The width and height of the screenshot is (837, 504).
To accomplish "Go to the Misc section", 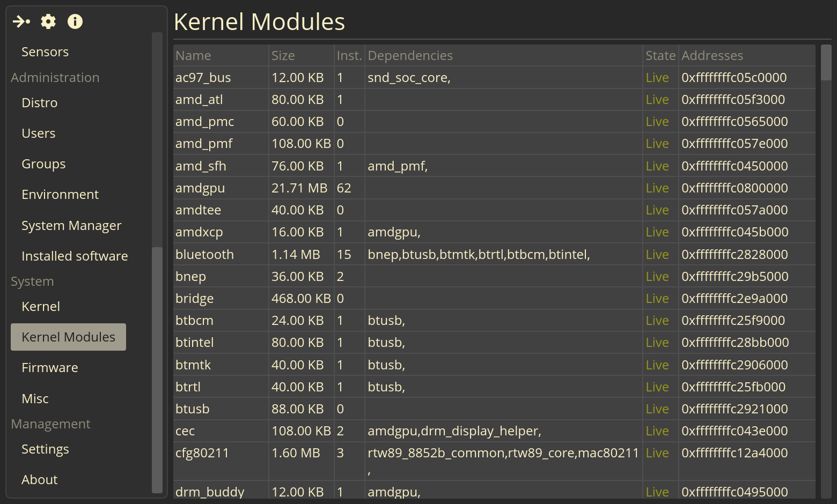I will pos(35,399).
